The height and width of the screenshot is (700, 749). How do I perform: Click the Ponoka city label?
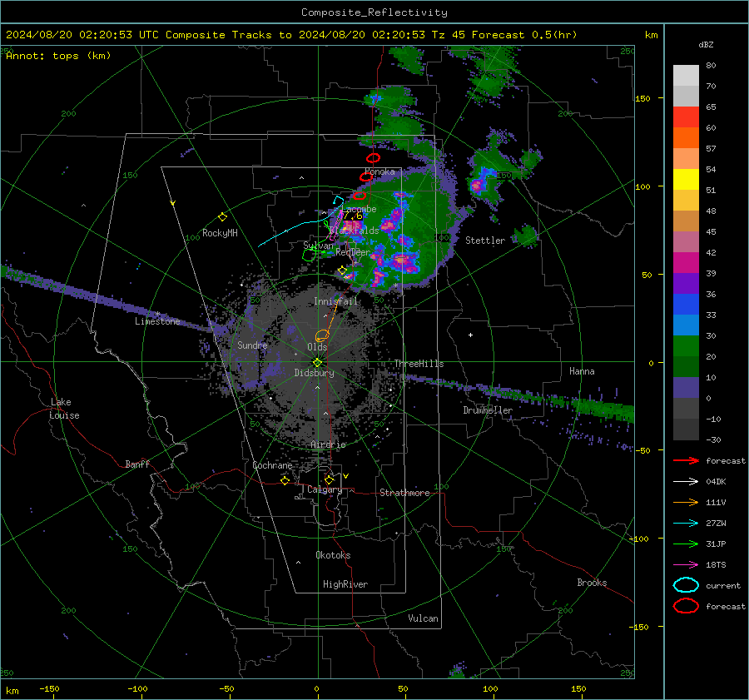[379, 171]
